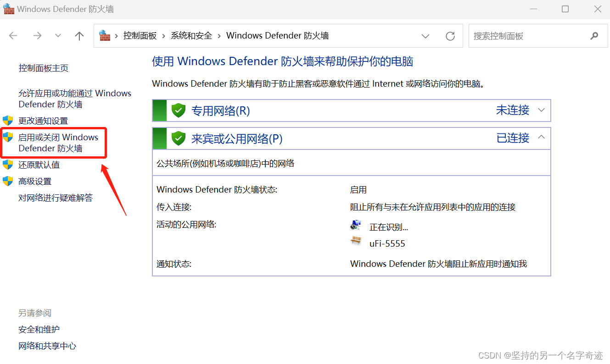Click Windows Defender 防火墙 breadcrumb segment

click(278, 36)
